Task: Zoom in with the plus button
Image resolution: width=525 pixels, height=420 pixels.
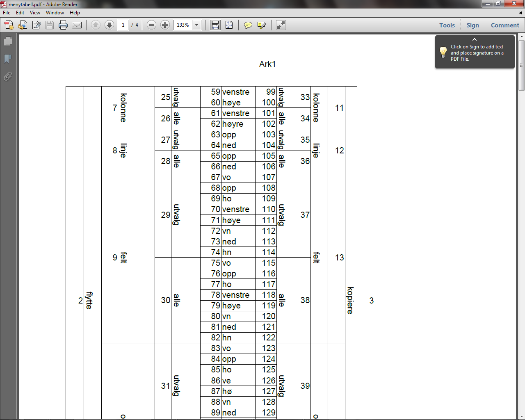Action: [165, 25]
